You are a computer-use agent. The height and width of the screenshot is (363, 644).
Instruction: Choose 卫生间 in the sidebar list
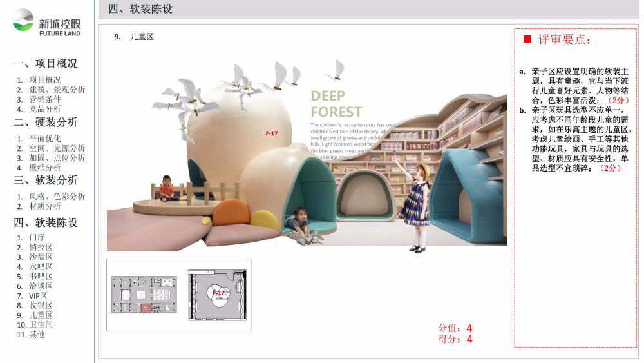[x=41, y=324]
